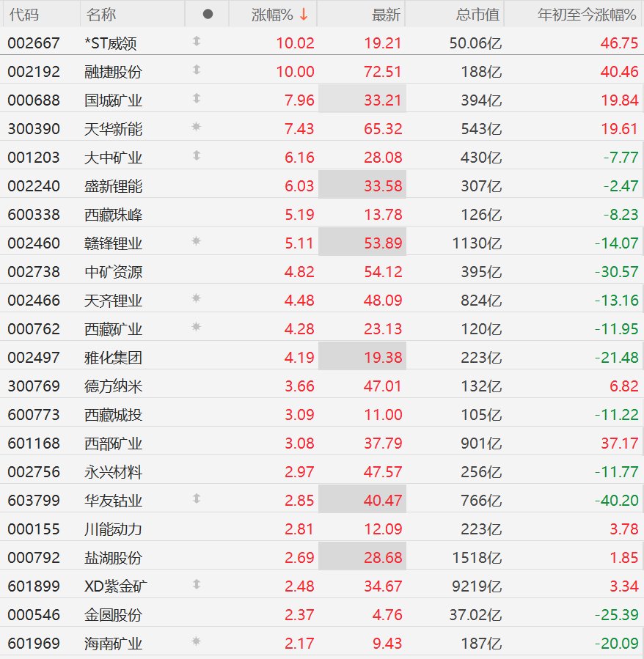
Task: Click the star icon in 天齐锂业 row
Action: [196, 298]
